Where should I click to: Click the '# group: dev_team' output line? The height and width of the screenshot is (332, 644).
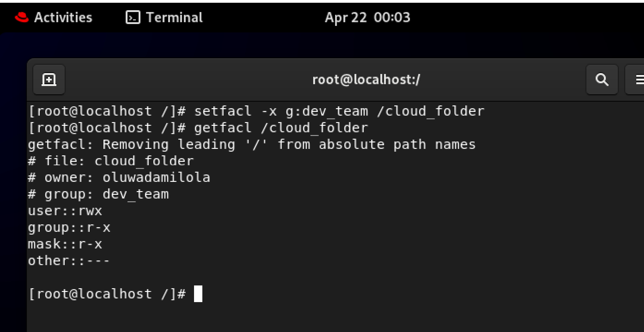coord(99,194)
